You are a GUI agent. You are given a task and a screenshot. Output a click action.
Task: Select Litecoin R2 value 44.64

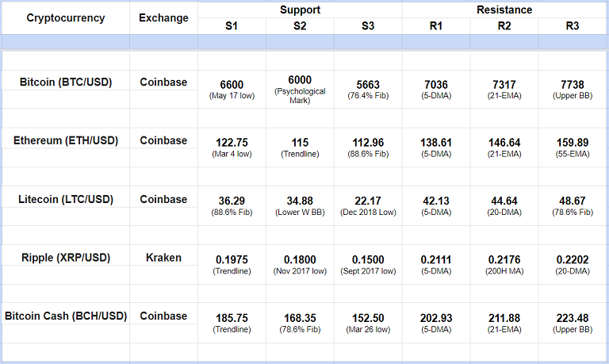coord(504,202)
